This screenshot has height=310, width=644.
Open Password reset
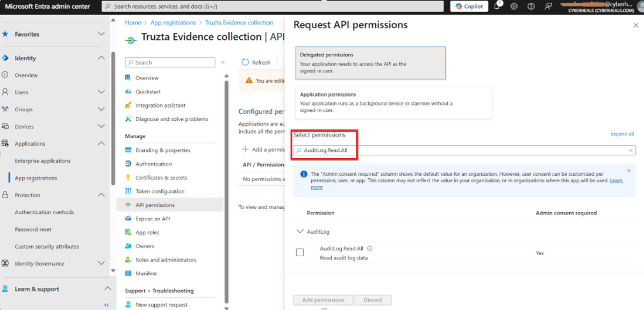tap(33, 229)
